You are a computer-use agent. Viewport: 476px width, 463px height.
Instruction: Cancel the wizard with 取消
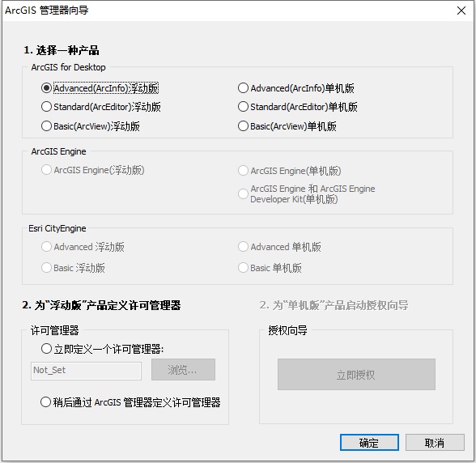click(435, 443)
